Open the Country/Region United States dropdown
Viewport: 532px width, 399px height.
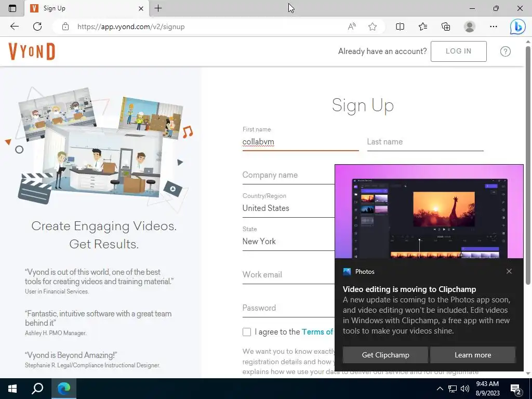(x=288, y=208)
